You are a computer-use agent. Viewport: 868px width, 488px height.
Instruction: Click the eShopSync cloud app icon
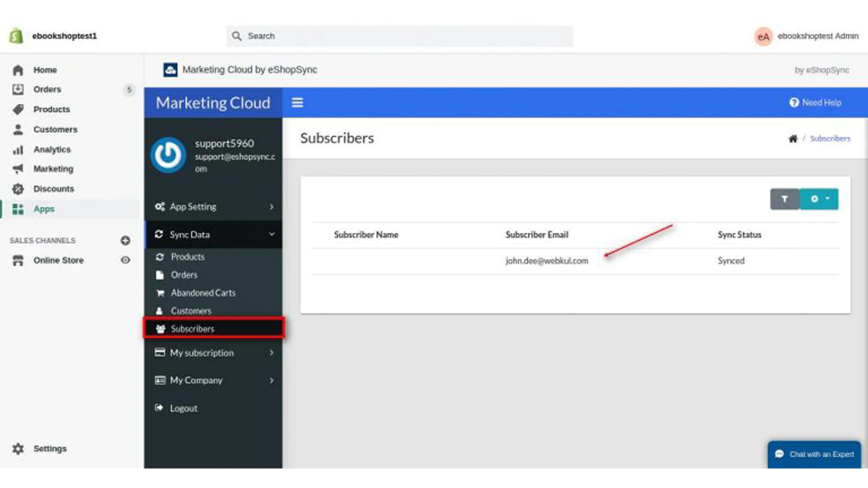coord(170,70)
